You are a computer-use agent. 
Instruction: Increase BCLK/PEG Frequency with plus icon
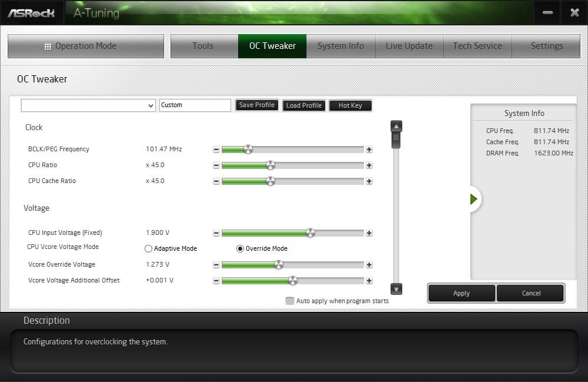tap(369, 150)
